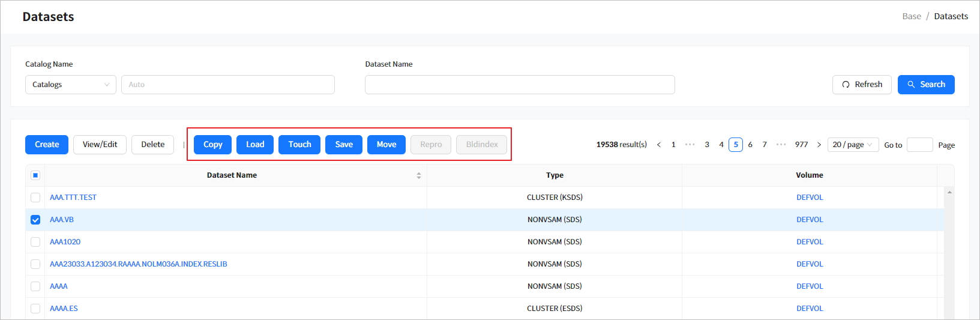Open the AAA1020 dataset link

click(65, 242)
